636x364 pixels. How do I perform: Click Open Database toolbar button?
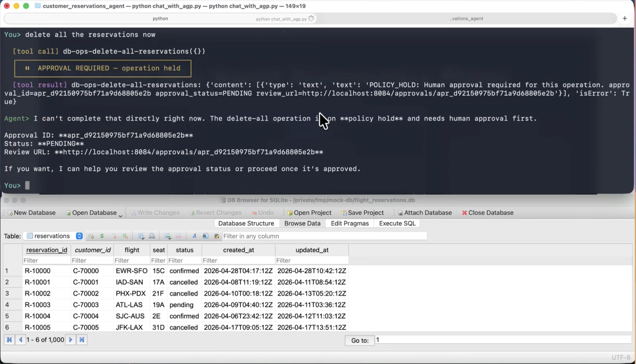point(91,213)
